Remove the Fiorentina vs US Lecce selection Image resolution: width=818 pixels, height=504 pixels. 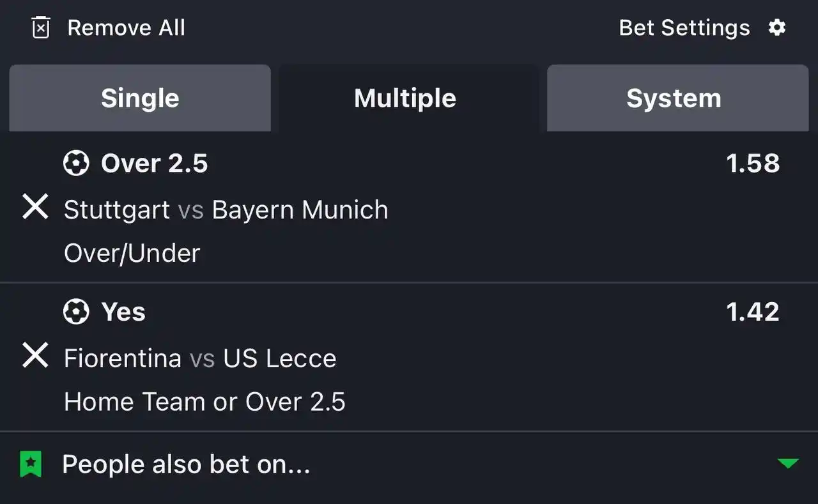click(x=35, y=356)
